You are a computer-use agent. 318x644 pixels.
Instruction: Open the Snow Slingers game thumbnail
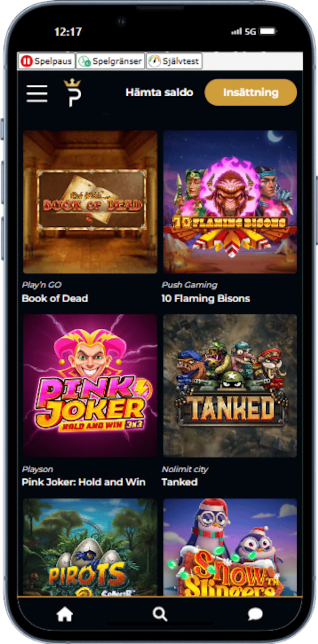click(x=230, y=547)
